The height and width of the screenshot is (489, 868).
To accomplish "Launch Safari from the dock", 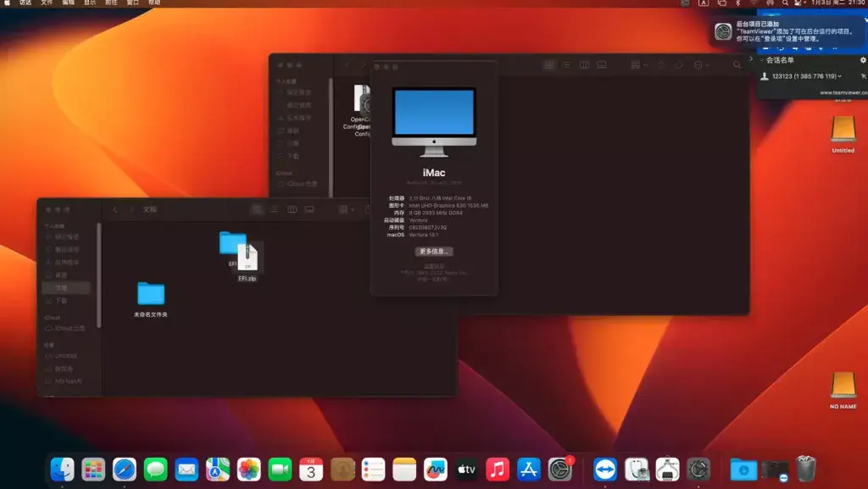I will pos(125,470).
